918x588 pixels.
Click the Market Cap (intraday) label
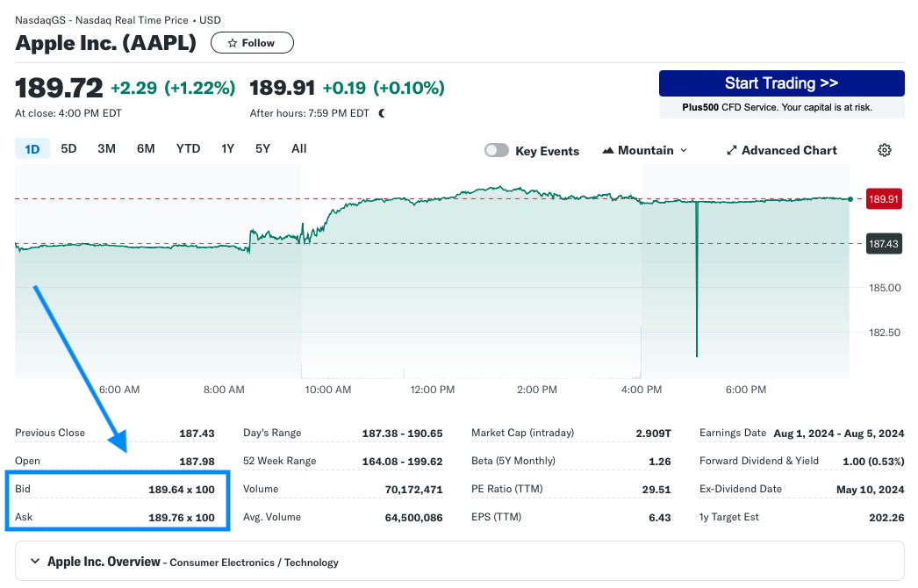pos(523,433)
